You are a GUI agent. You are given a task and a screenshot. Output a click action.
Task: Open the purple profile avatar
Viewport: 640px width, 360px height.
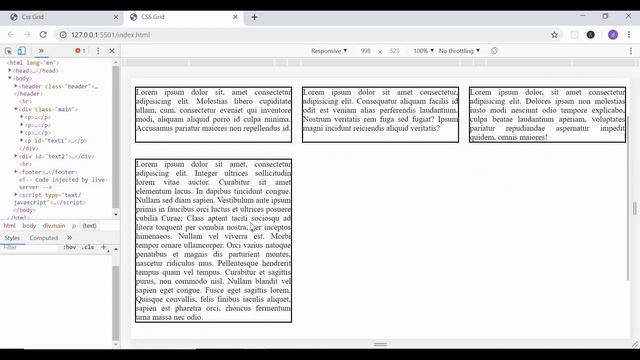(x=613, y=35)
